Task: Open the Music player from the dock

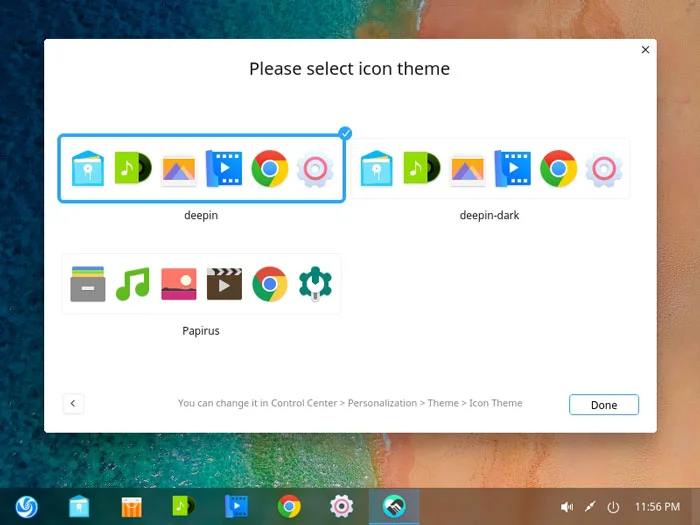Action: [184, 506]
